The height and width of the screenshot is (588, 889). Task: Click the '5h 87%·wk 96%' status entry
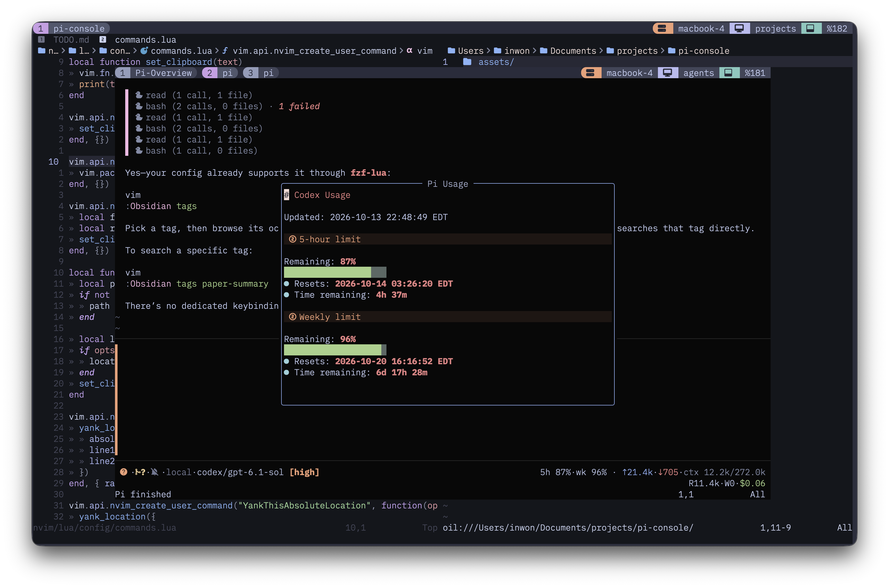(x=573, y=472)
